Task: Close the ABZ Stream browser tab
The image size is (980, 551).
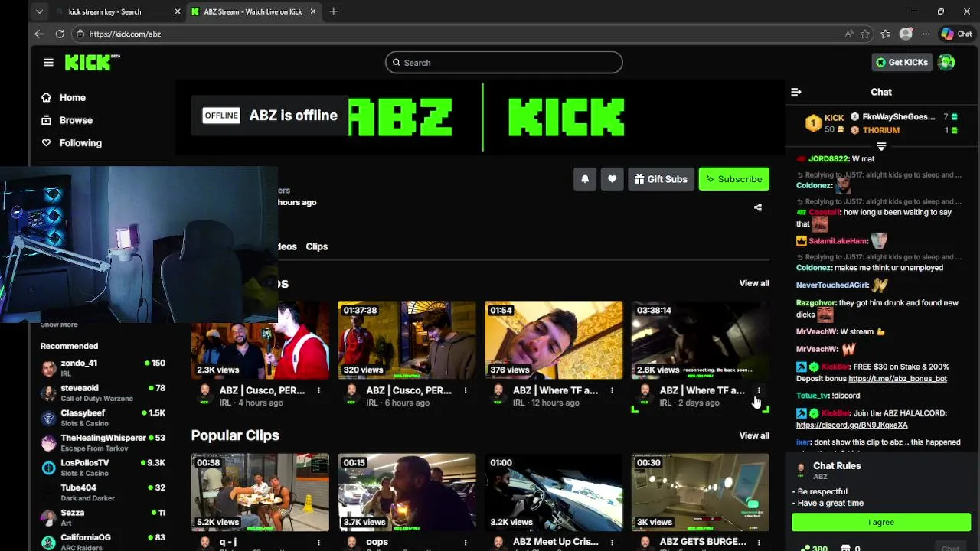Action: tap(313, 11)
